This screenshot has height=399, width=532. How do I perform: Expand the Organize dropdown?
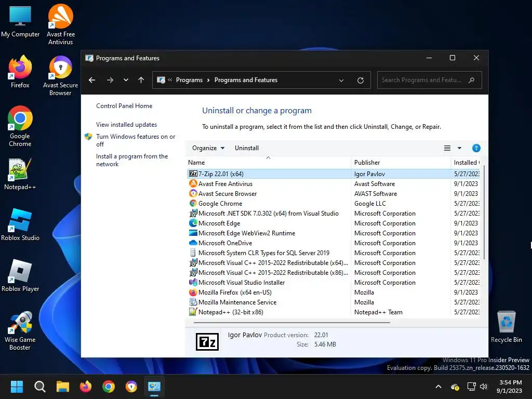click(x=208, y=148)
